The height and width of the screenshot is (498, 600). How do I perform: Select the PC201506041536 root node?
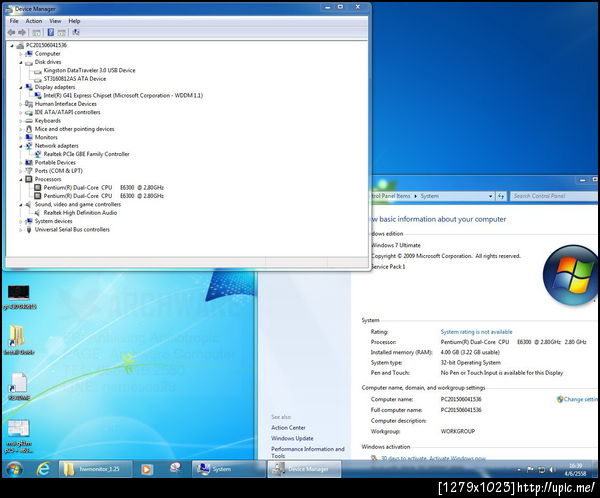46,45
